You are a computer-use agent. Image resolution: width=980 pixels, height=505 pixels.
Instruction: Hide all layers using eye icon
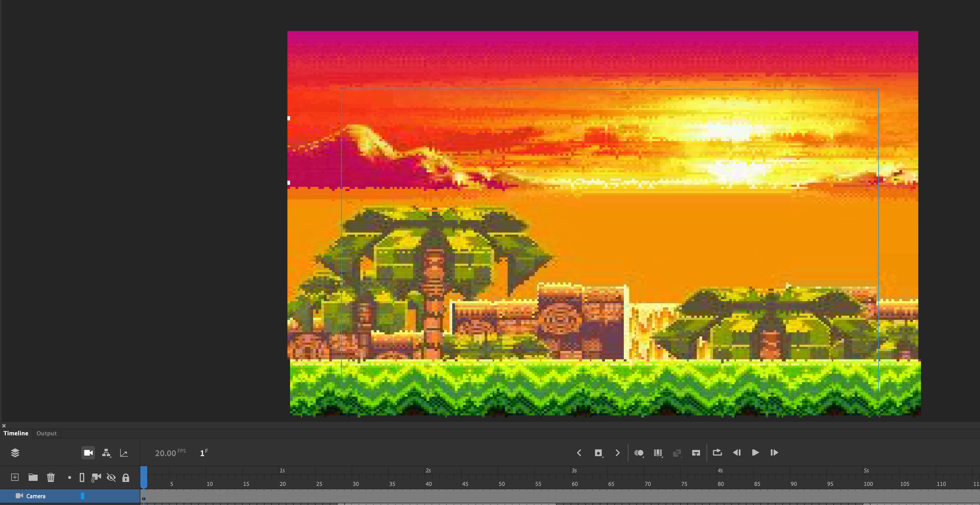(111, 477)
